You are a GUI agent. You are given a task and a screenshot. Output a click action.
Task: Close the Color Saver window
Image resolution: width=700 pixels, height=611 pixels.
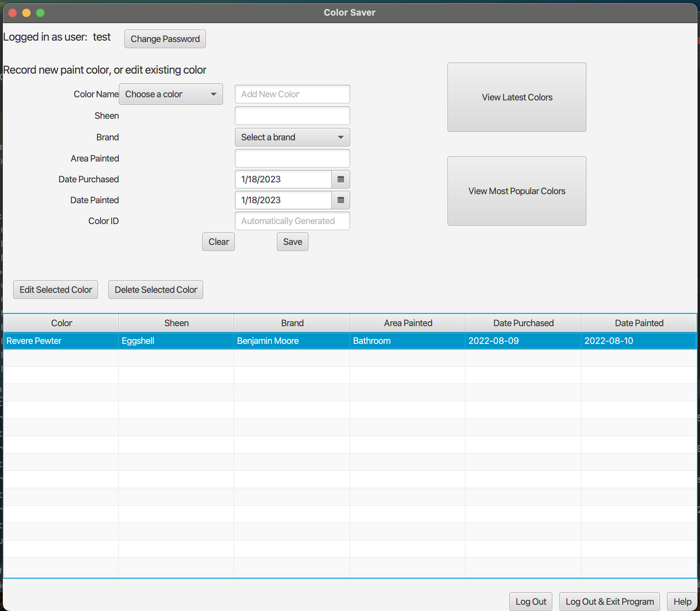pos(13,13)
